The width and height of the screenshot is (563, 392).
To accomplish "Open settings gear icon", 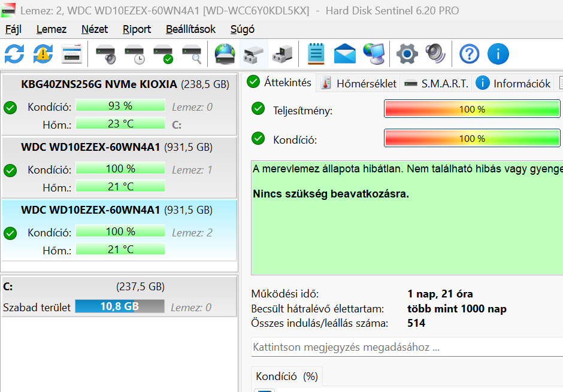I will point(407,54).
